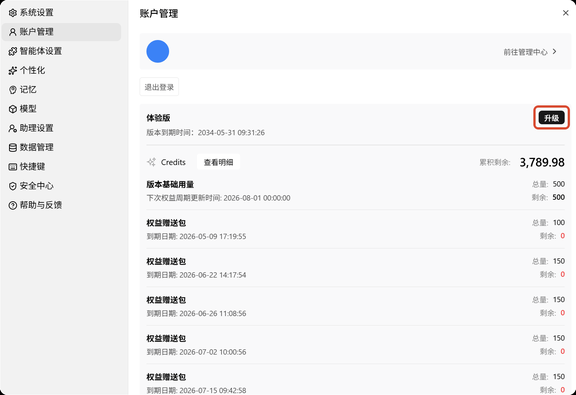
Task: Click the 前往管理中心 link
Action: 525,52
